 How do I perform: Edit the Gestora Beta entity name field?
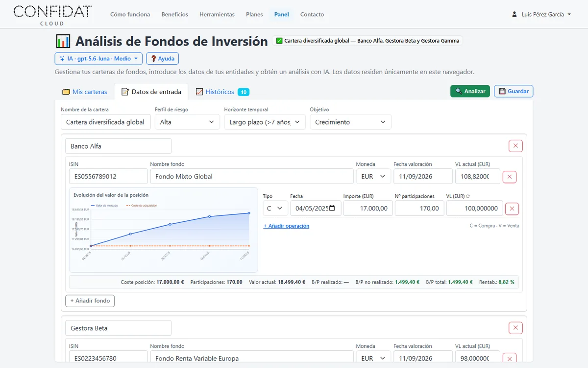tap(118, 328)
